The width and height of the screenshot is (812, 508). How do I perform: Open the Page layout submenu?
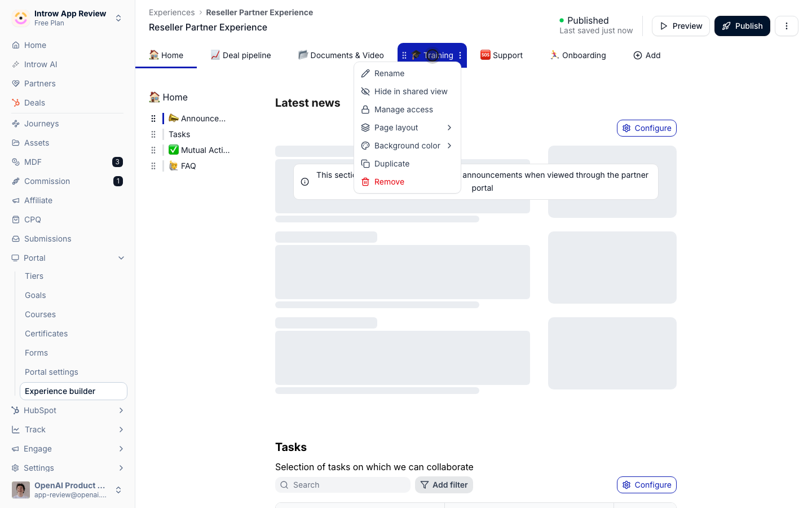[407, 128]
